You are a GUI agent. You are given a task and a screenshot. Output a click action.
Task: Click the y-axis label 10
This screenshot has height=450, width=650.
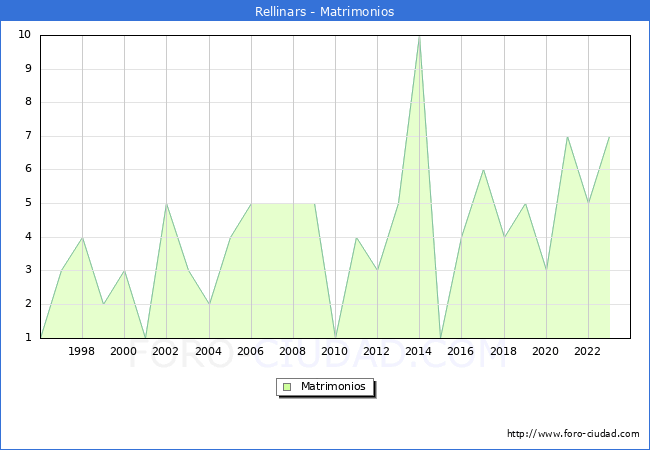click(x=24, y=35)
